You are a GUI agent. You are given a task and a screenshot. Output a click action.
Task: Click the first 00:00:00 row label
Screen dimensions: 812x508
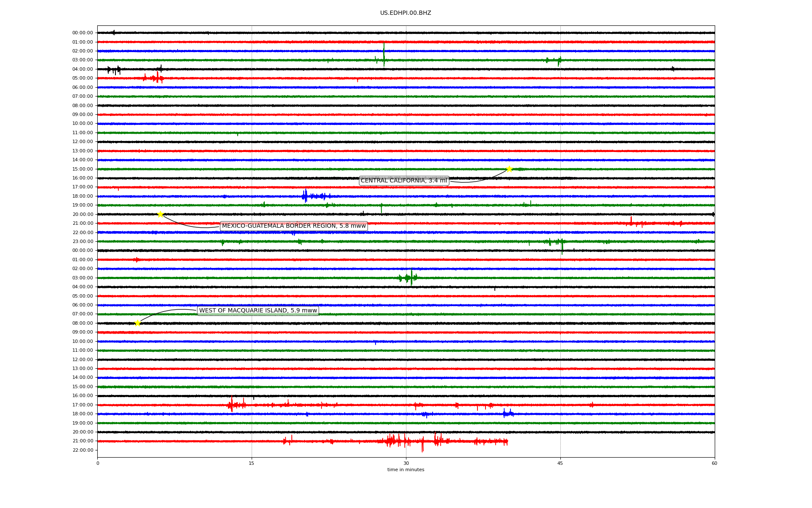coord(82,33)
